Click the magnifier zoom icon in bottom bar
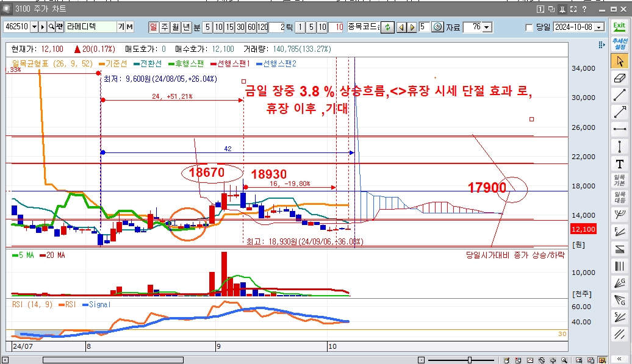The image size is (632, 364). [x=564, y=360]
